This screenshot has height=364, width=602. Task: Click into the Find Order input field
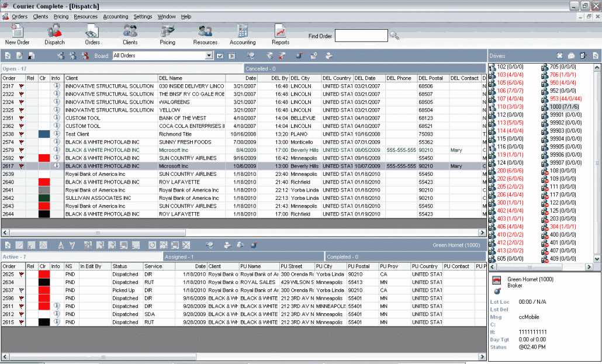[361, 36]
